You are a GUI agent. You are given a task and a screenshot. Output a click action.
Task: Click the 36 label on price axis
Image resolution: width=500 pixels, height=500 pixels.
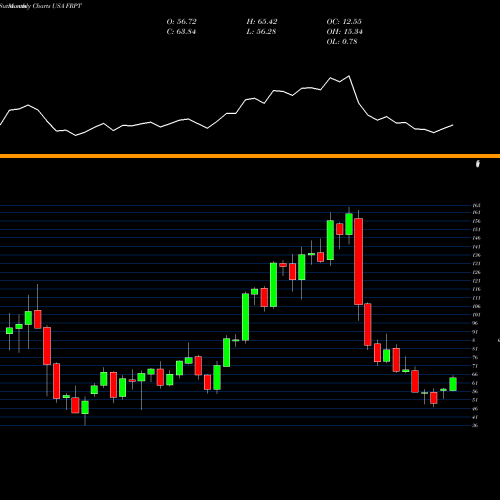475,425
